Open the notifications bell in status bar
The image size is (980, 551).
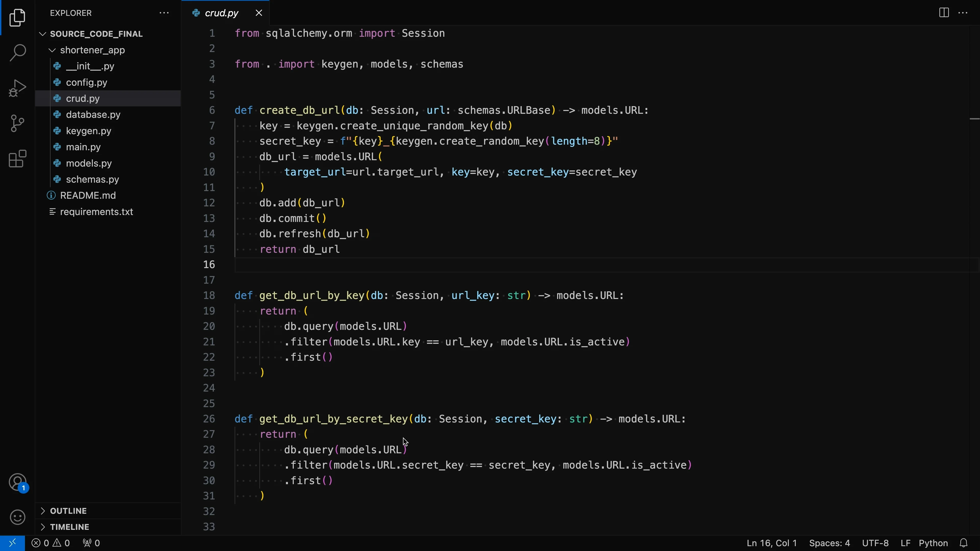(x=964, y=543)
